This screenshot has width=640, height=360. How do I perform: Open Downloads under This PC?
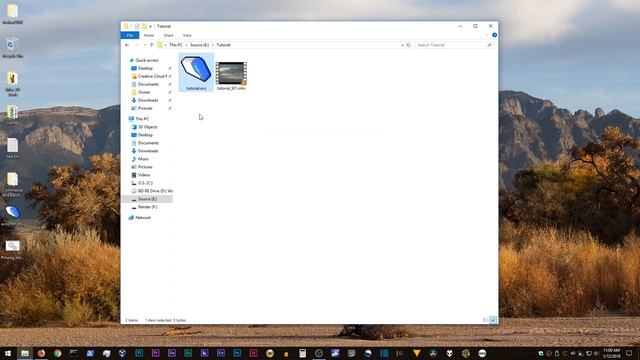pyautogui.click(x=148, y=151)
